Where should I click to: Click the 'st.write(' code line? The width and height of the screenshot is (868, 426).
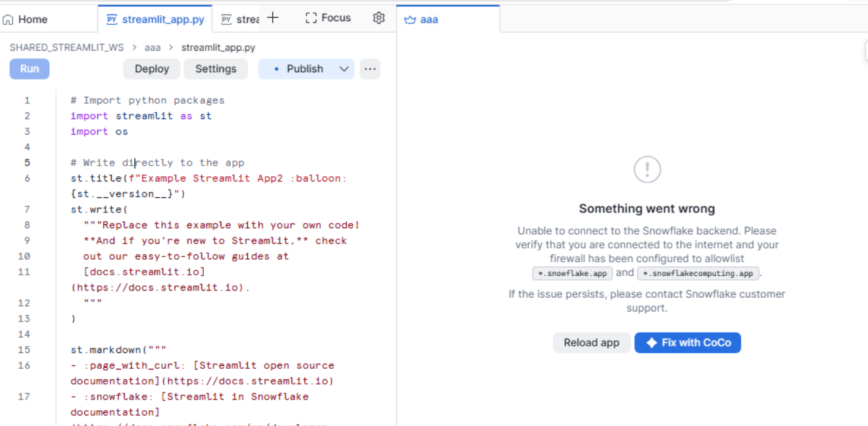99,210
